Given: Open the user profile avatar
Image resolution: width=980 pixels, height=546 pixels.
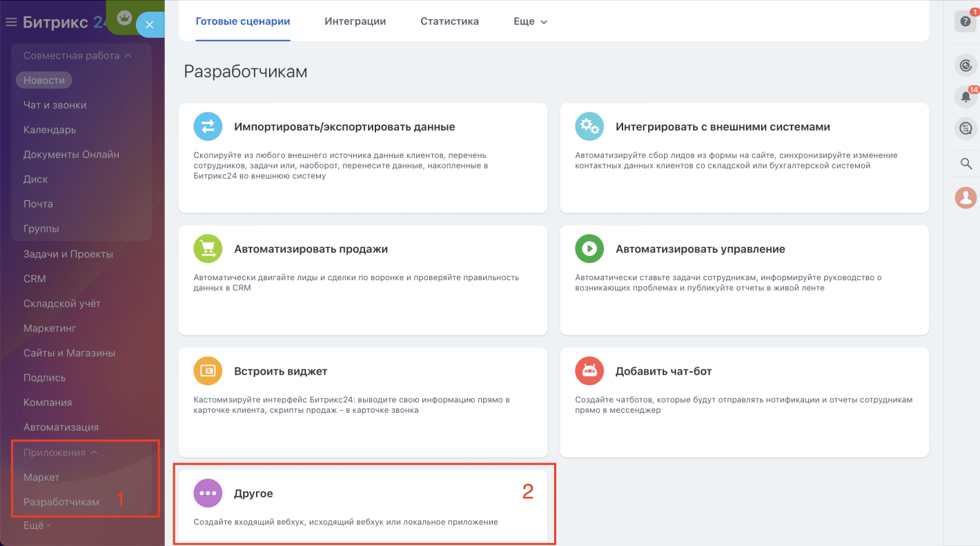Looking at the screenshot, I should [966, 198].
